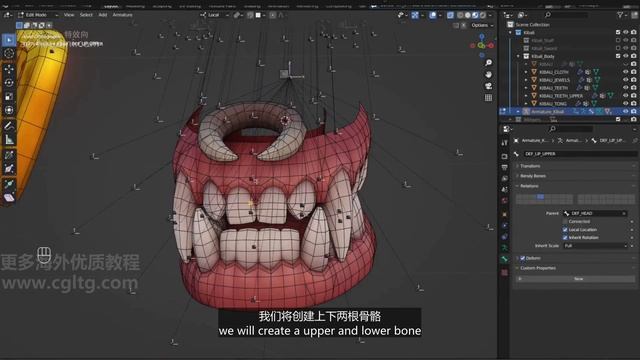Image resolution: width=640 pixels, height=360 pixels.
Task: Select the Scale tool
Action: point(9,96)
